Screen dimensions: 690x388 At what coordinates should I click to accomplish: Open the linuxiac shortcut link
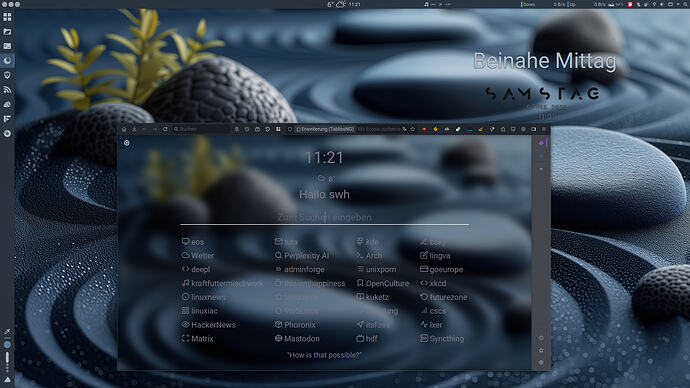point(200,311)
